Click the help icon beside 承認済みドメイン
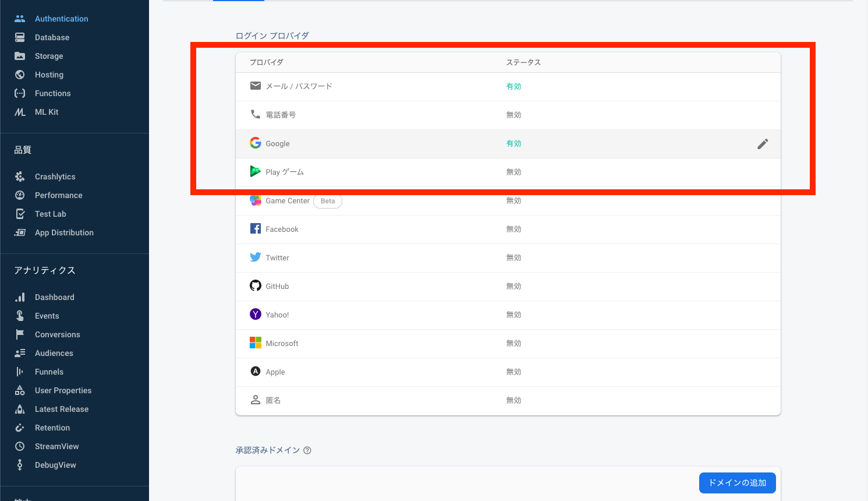This screenshot has height=501, width=868. coord(307,450)
